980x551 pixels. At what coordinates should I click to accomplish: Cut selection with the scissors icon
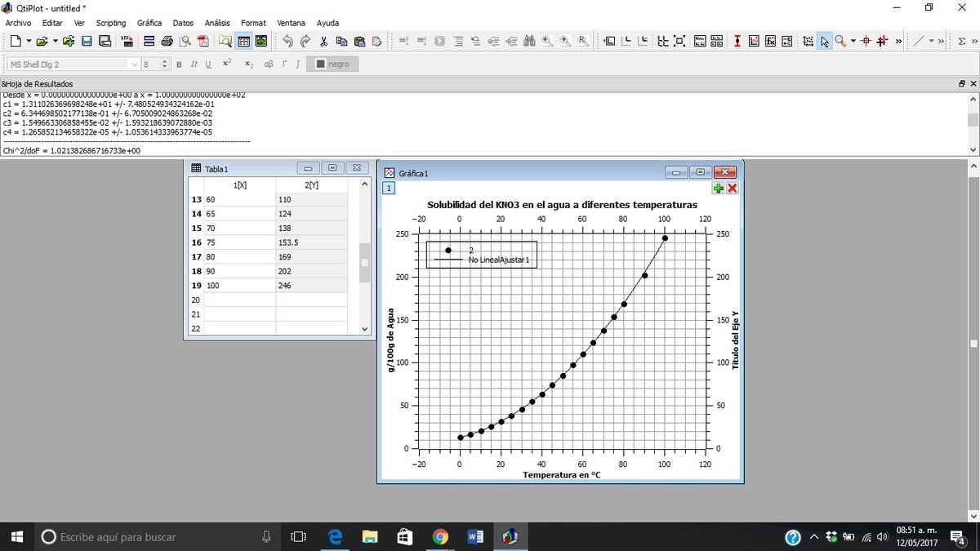[323, 41]
